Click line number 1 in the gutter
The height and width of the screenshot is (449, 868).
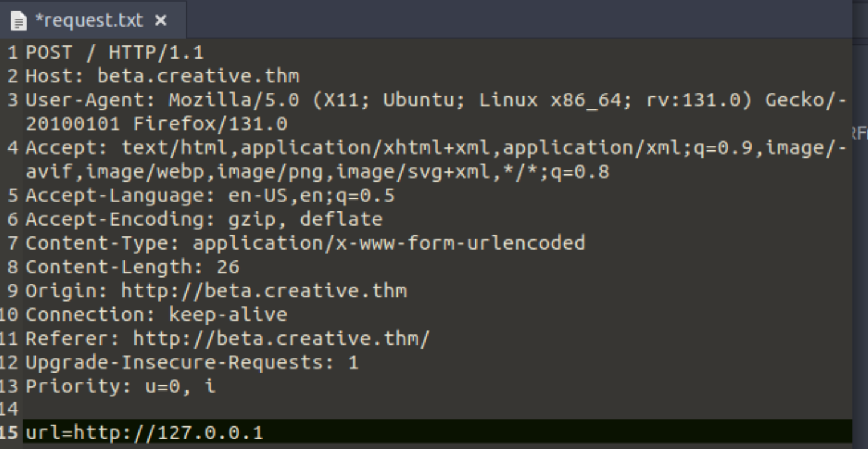[x=13, y=53]
